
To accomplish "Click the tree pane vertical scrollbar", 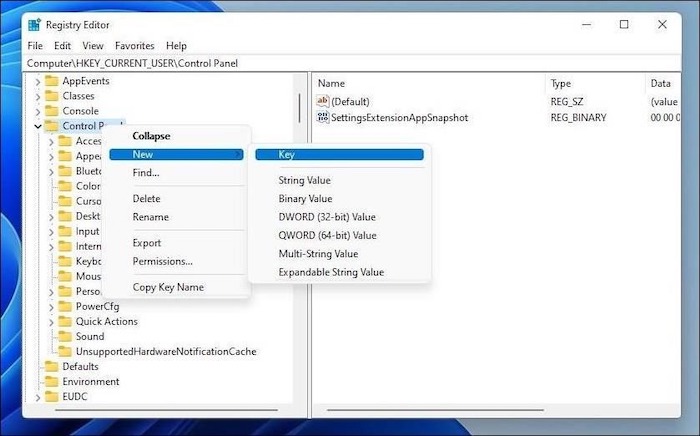I will 299,108.
